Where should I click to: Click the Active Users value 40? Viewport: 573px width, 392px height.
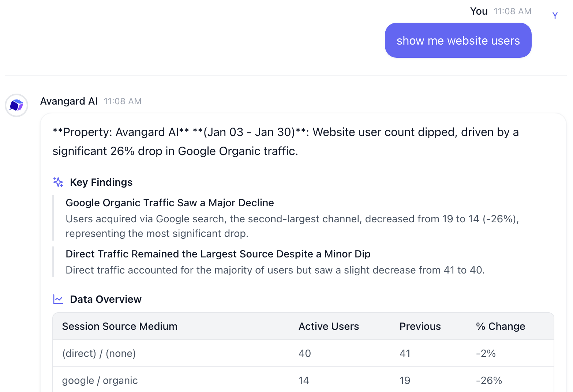click(x=305, y=353)
